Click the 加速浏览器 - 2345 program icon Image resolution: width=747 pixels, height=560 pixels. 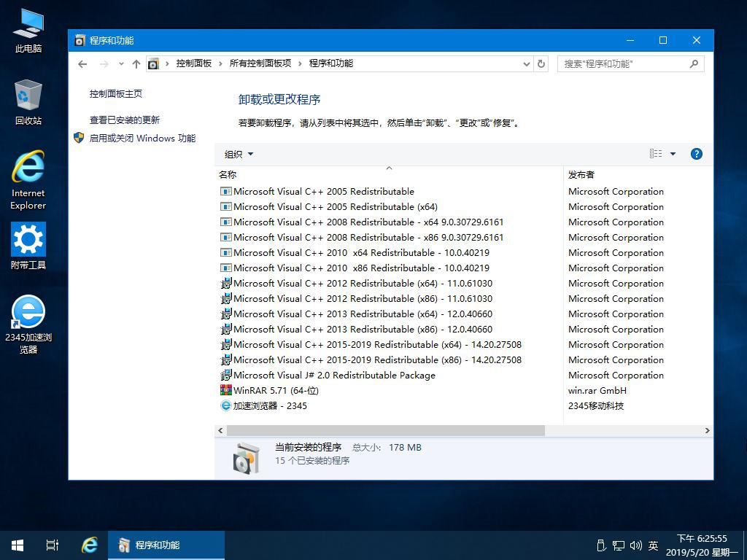(226, 405)
